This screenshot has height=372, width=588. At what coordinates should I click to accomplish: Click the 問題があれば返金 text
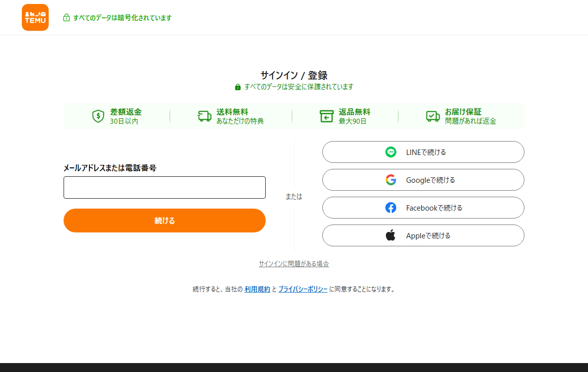click(471, 121)
